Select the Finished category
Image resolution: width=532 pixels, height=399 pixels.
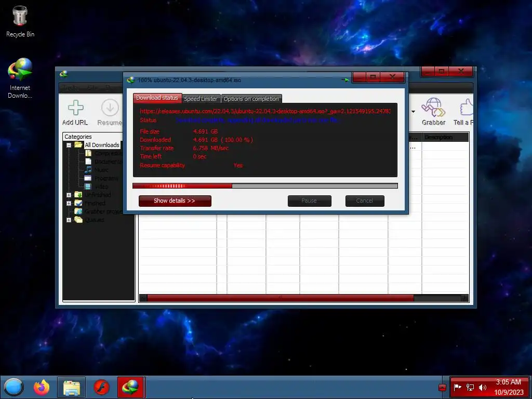[95, 203]
